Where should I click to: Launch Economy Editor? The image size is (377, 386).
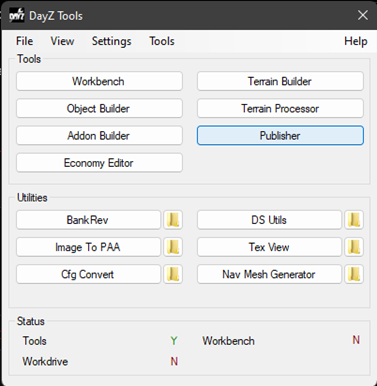point(99,163)
